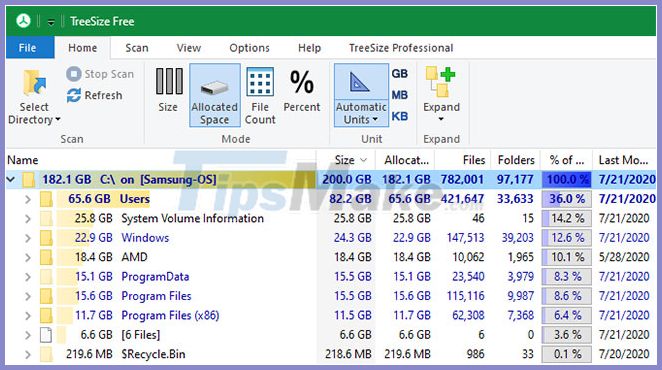Switch mode to File Count
The height and width of the screenshot is (370, 662).
(x=260, y=95)
